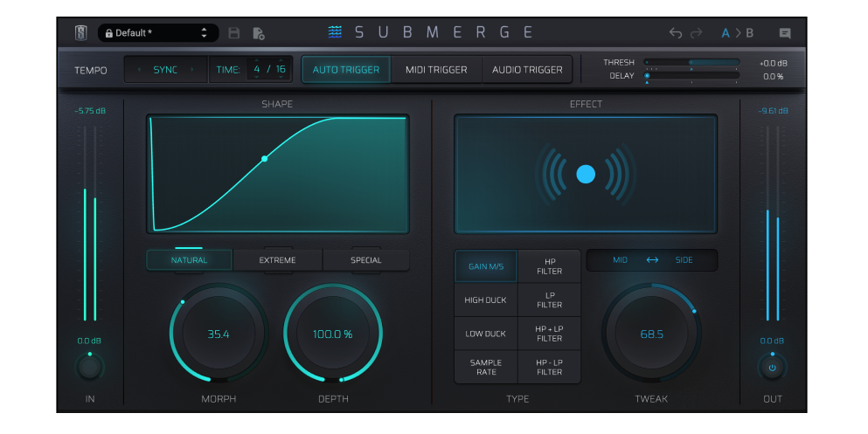Click the 100.0 % depth value
The image size is (868, 434).
[333, 334]
